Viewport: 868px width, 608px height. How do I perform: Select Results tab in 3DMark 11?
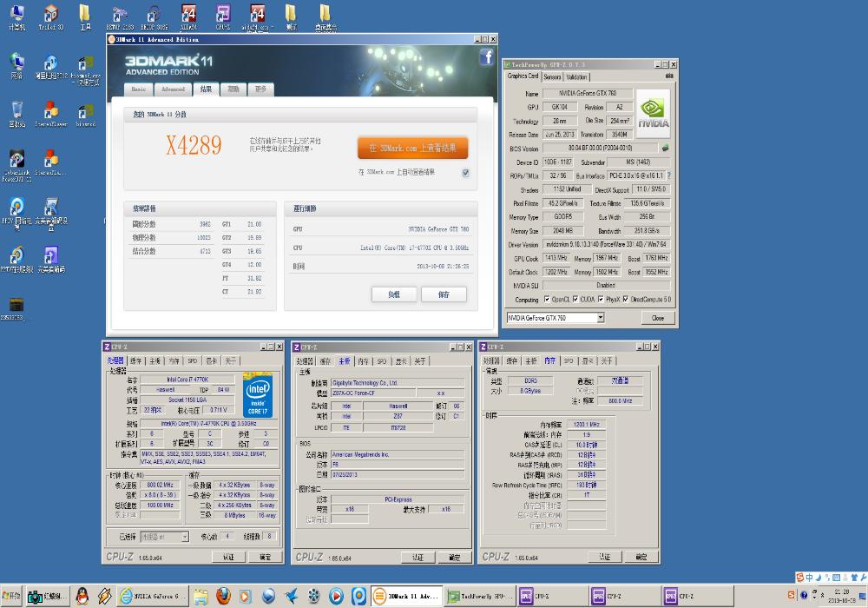(x=206, y=89)
